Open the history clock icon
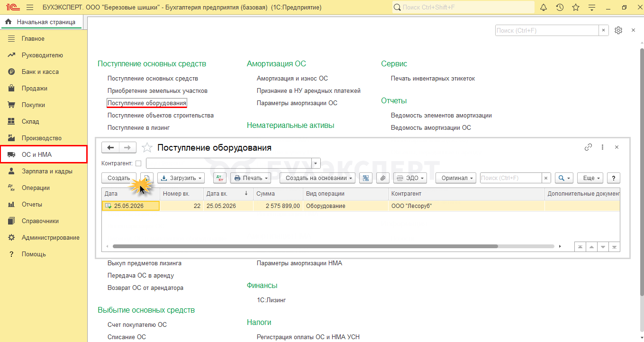Viewport: 644px width, 342px height. point(560,8)
